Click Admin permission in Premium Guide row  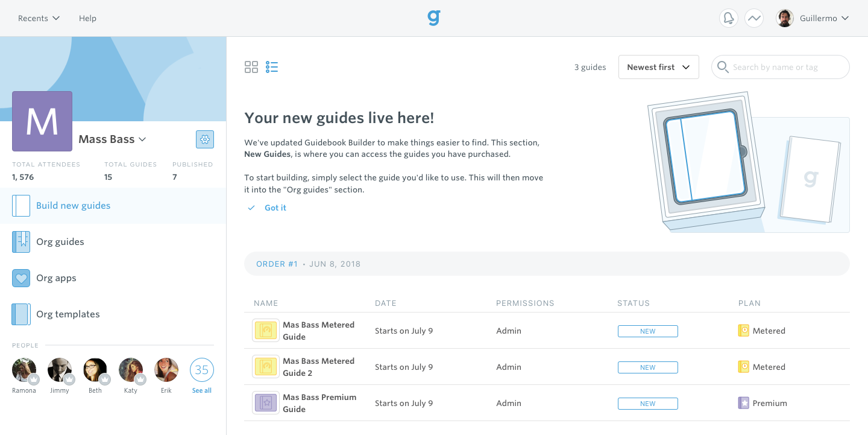[509, 403]
